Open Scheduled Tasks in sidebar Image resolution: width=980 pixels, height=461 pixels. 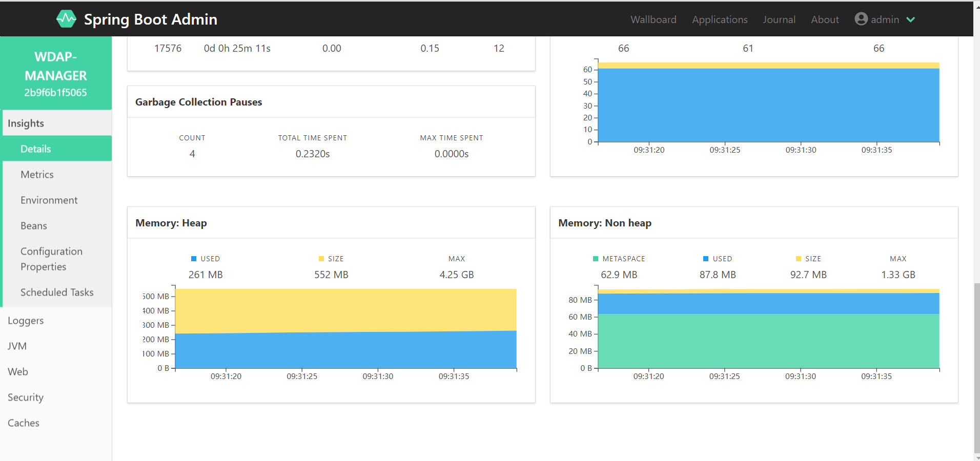pyautogui.click(x=57, y=292)
